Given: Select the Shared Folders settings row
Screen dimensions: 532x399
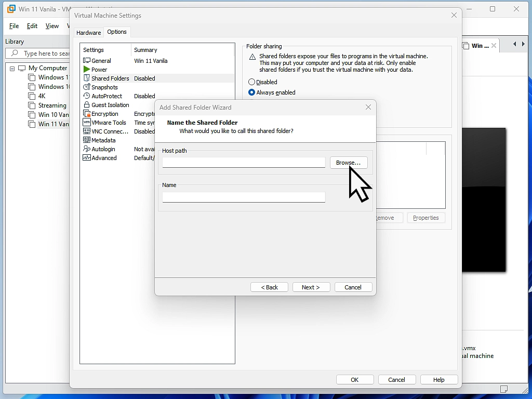Looking at the screenshot, I should click(158, 78).
